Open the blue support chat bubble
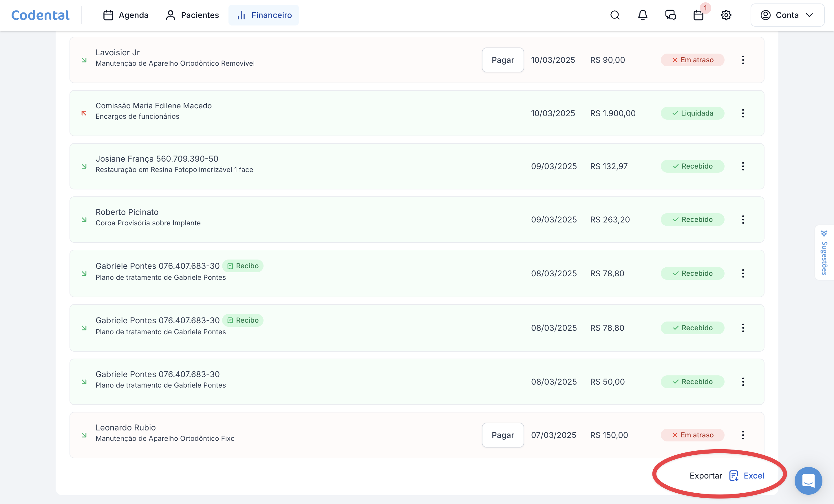This screenshot has width=834, height=504. pyautogui.click(x=808, y=480)
